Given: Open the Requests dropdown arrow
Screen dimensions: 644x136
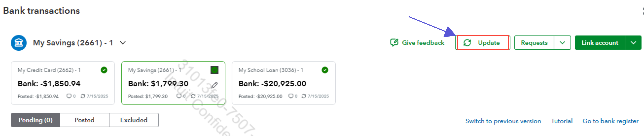Looking at the screenshot, I should (562, 43).
